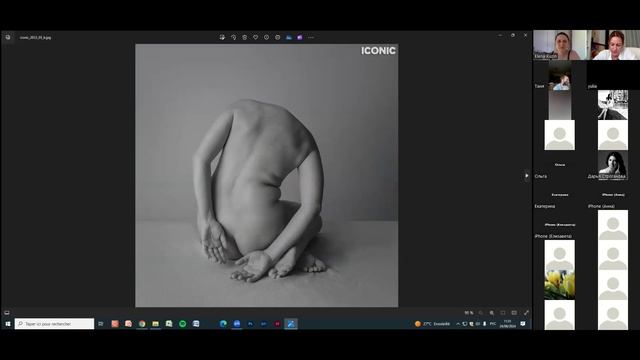
Task: Zoom in using the plus magnifier icon
Action: [492, 313]
